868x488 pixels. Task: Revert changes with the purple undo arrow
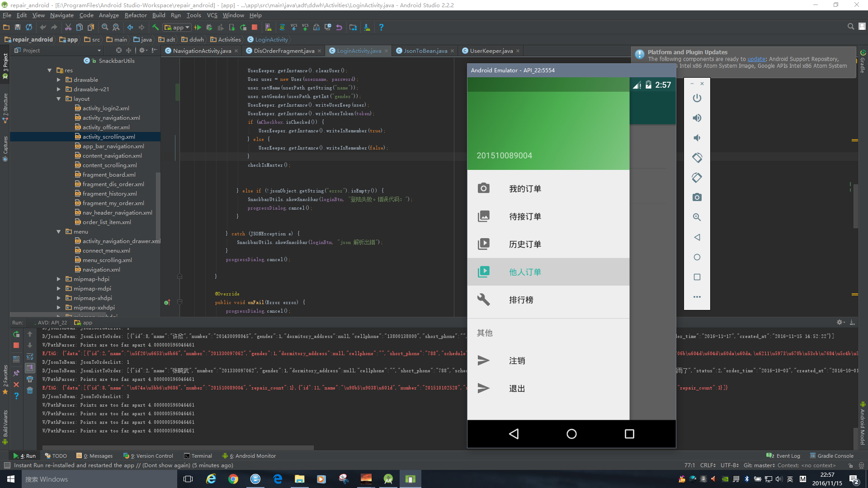339,28
